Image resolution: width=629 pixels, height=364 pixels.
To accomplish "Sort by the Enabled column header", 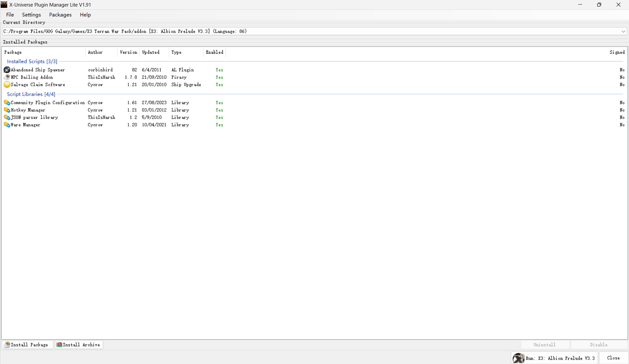I will [215, 52].
